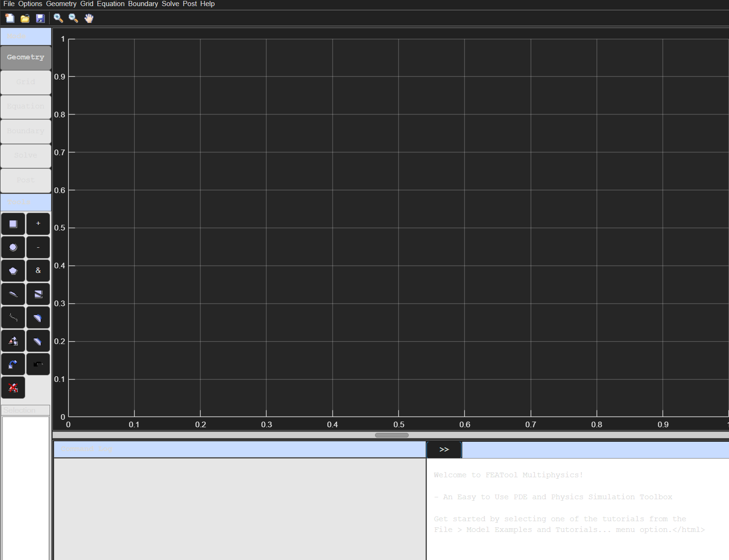
Task: Click the delete objects red X tool
Action: [x=13, y=388]
